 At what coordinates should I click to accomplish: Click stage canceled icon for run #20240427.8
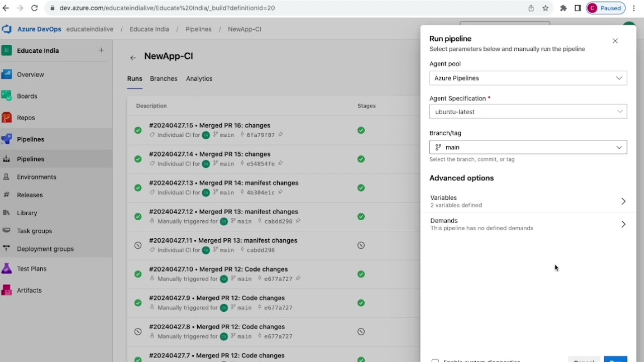click(361, 332)
